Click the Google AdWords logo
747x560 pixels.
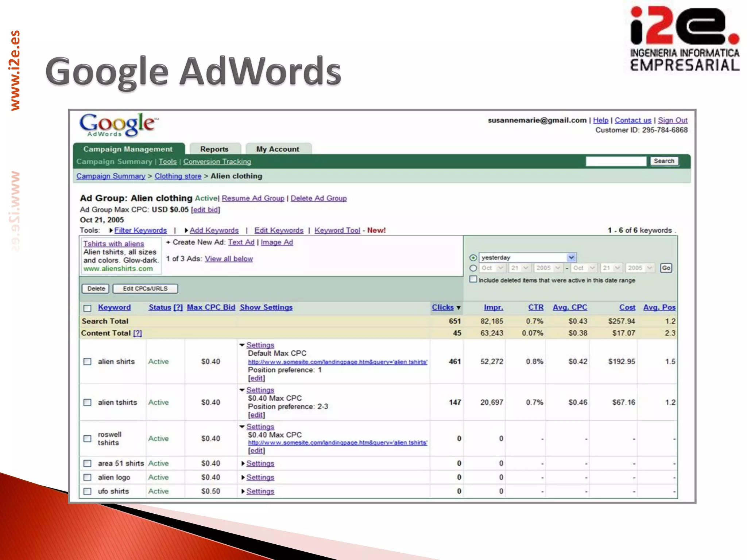(119, 125)
